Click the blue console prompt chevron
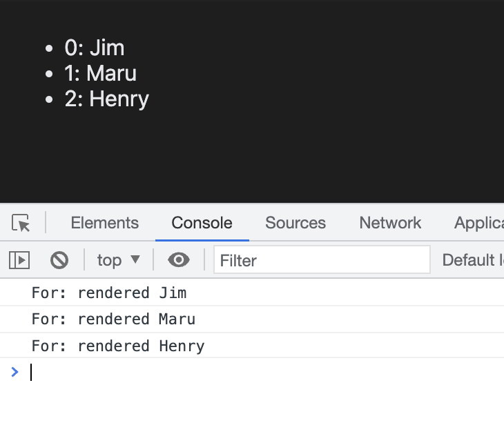504x443 pixels. [x=15, y=372]
